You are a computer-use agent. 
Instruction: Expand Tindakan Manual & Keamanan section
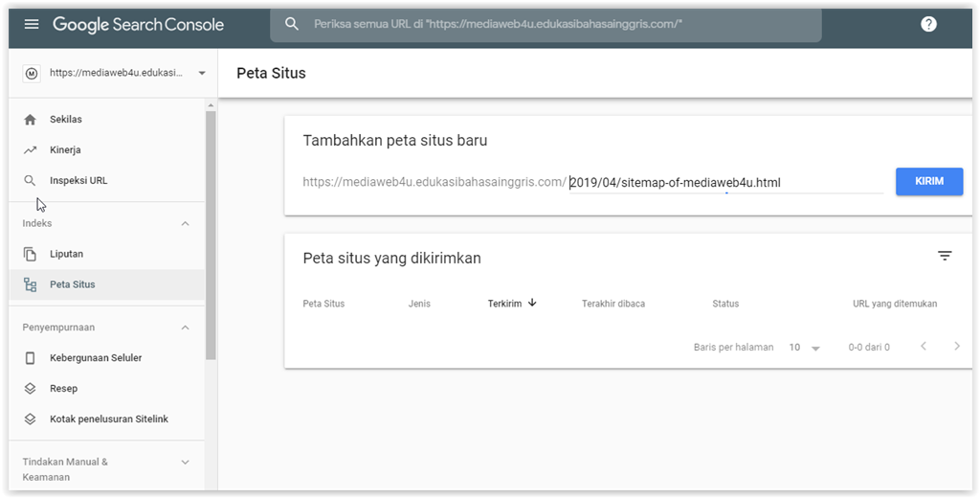[185, 463]
